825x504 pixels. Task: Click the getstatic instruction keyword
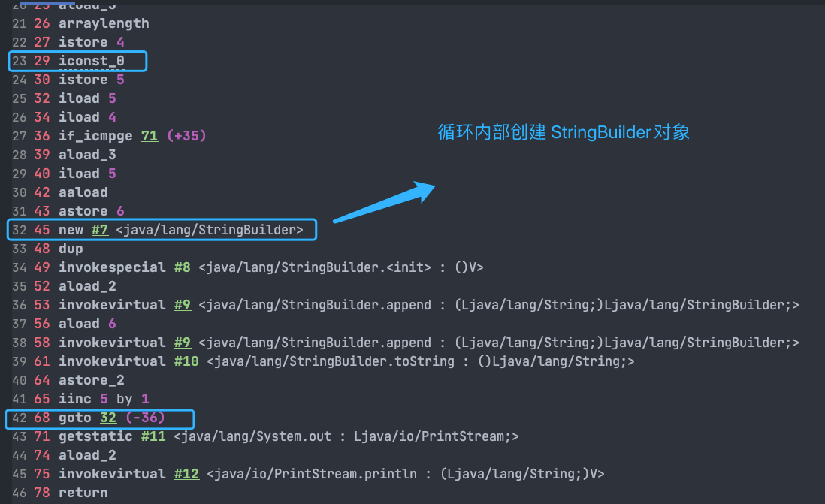point(95,436)
